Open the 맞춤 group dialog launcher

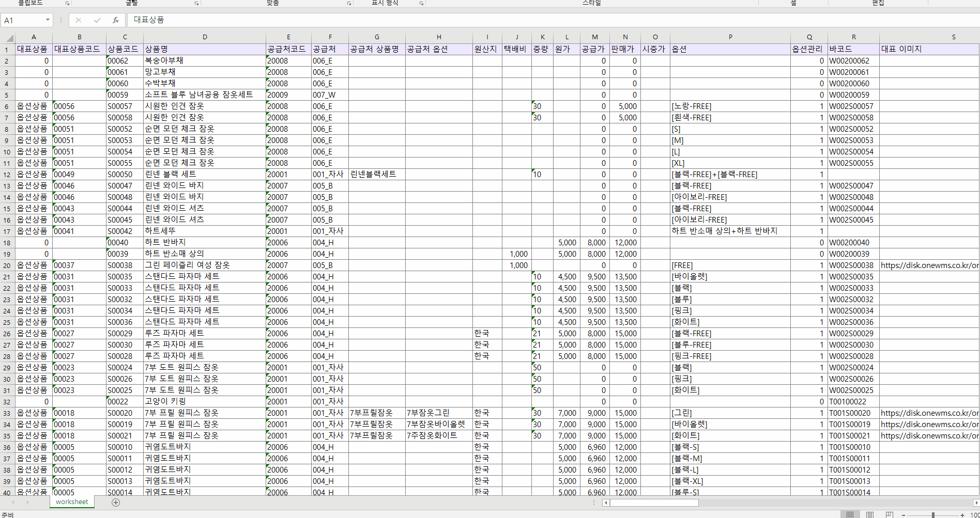[349, 3]
